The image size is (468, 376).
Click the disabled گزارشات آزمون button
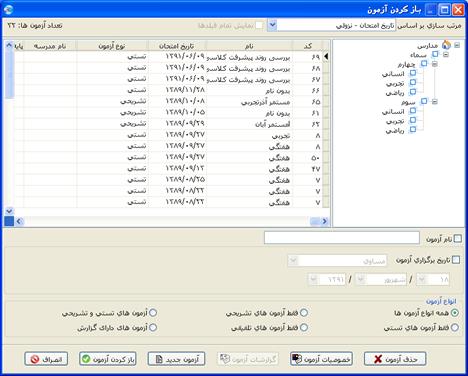pyautogui.click(x=248, y=359)
